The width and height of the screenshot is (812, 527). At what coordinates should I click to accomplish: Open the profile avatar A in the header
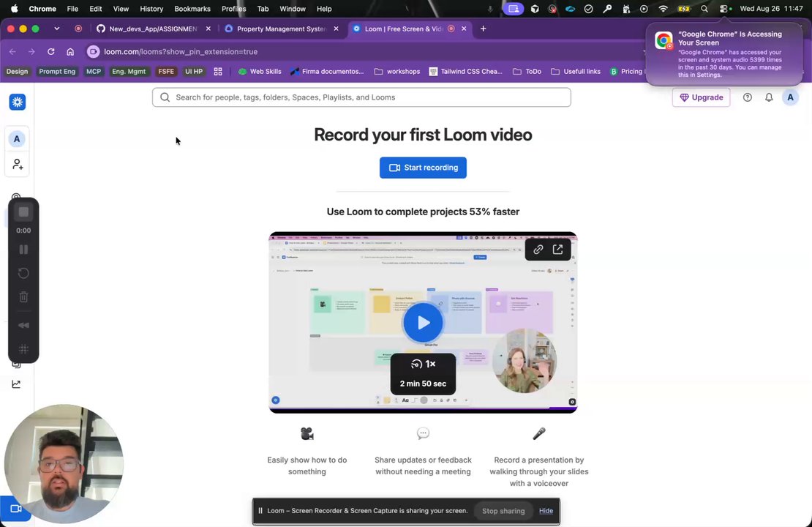(790, 97)
